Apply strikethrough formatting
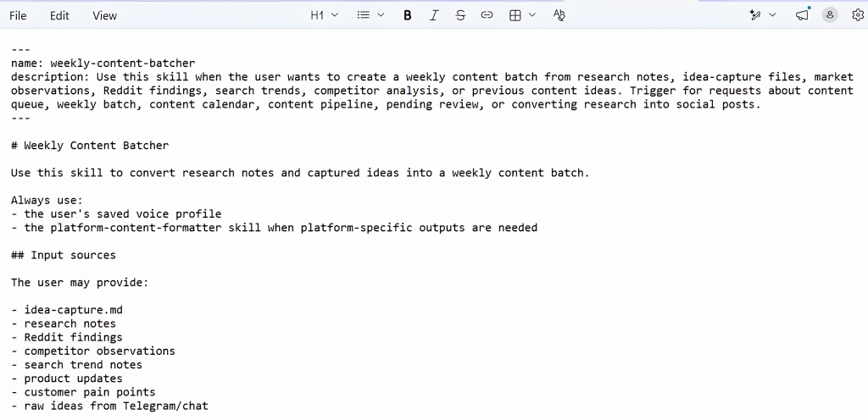 460,15
